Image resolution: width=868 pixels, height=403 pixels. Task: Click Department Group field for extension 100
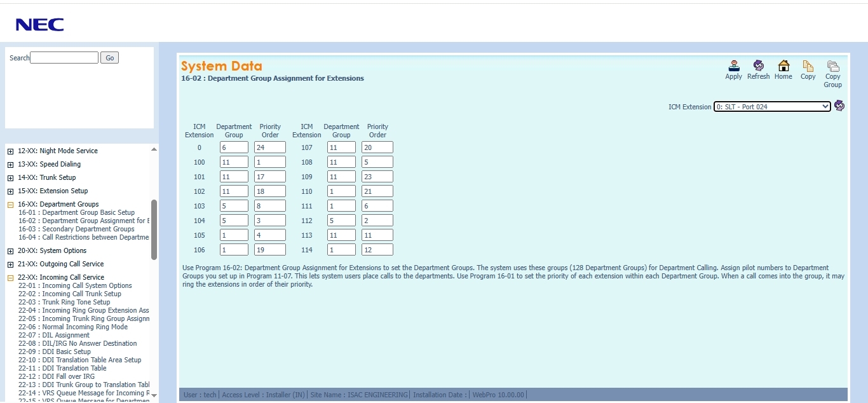tap(234, 162)
